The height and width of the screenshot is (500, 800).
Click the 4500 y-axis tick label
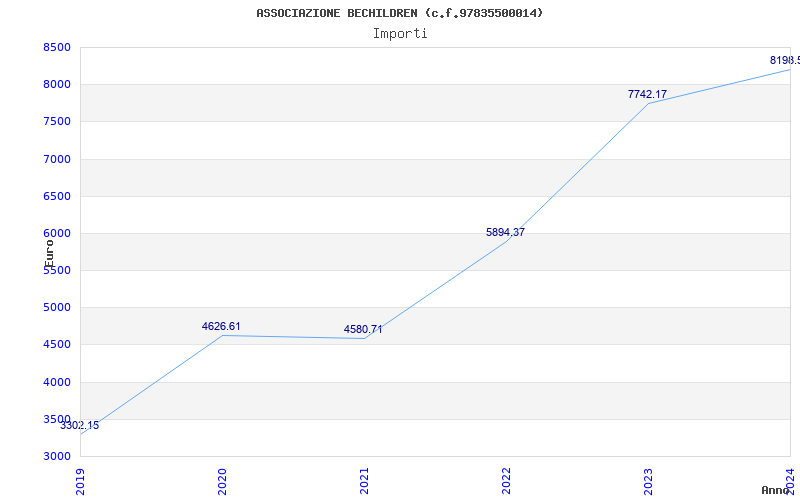coord(57,345)
